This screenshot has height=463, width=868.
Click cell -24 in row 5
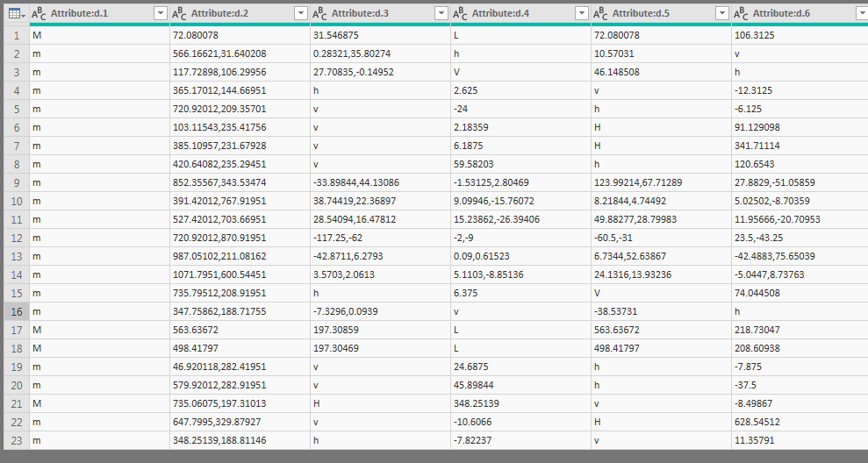(x=521, y=109)
